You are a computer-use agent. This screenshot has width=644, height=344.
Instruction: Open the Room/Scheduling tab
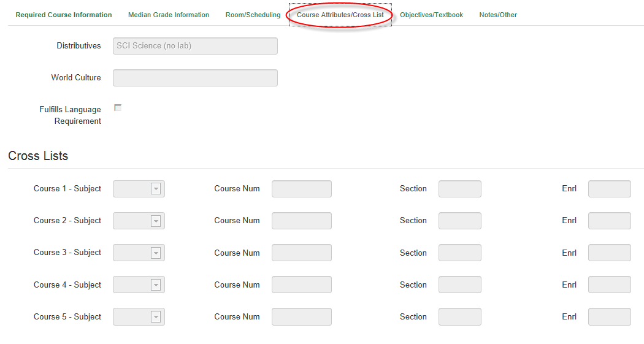(253, 15)
